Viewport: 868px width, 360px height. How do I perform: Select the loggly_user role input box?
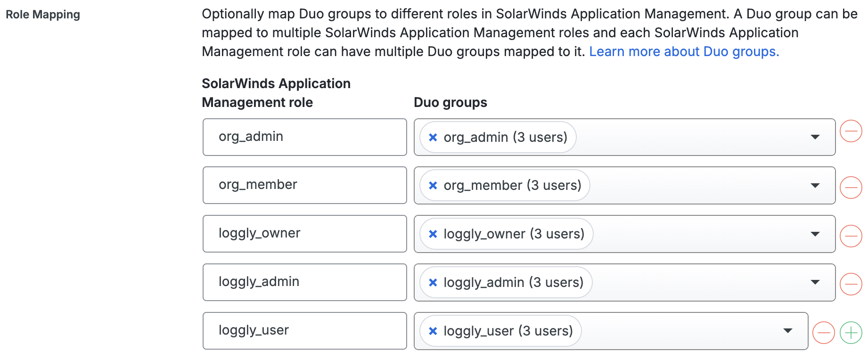pyautogui.click(x=304, y=331)
